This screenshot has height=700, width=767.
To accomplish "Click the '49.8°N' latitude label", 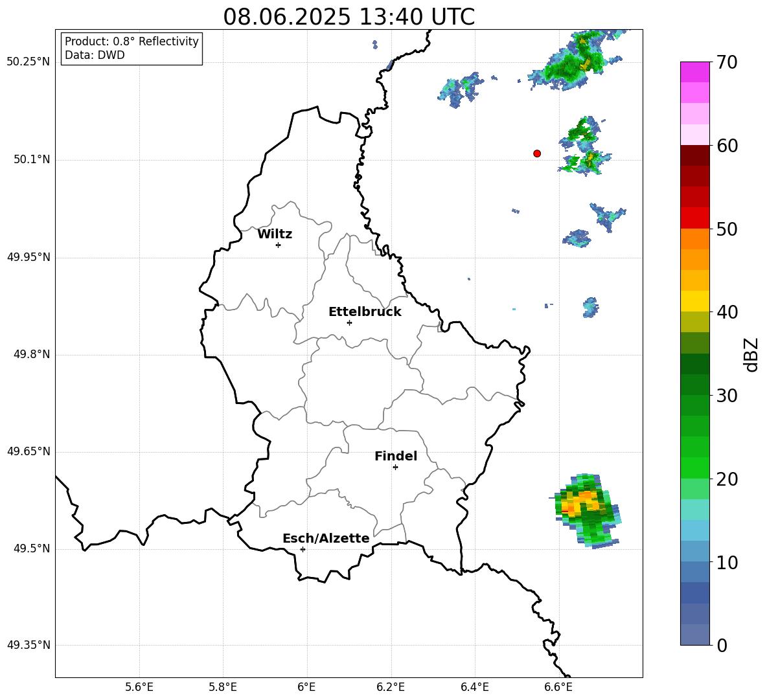I will click(32, 354).
